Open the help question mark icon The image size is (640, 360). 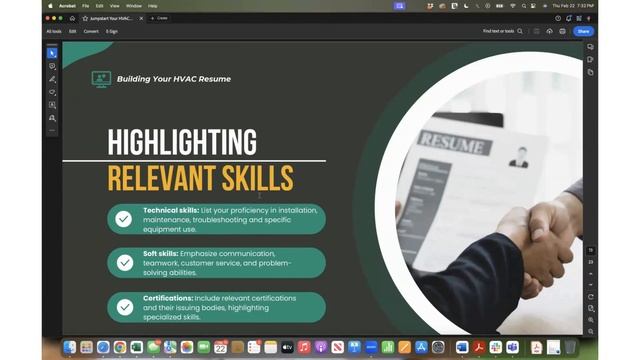558,18
